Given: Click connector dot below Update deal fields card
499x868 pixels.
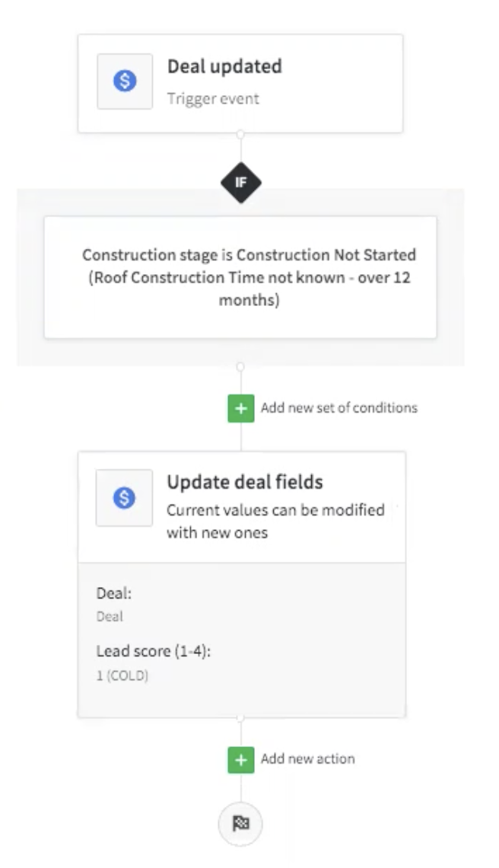Looking at the screenshot, I should pos(240,718).
